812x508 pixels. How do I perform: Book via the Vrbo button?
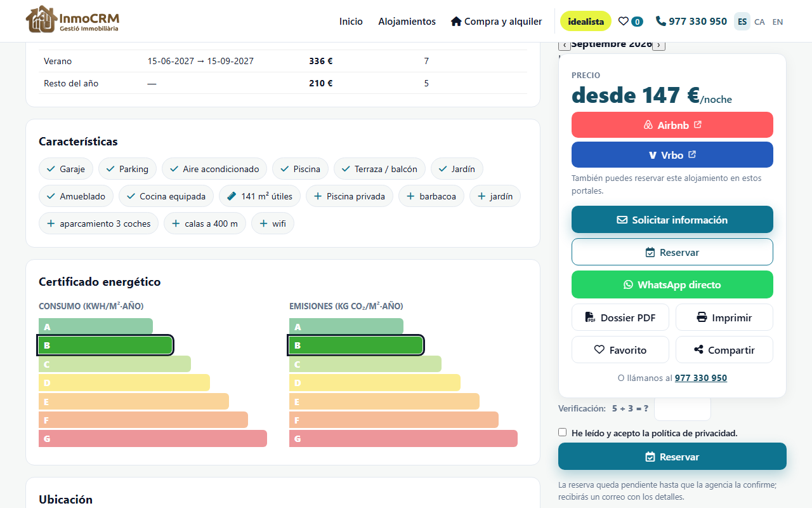tap(672, 154)
